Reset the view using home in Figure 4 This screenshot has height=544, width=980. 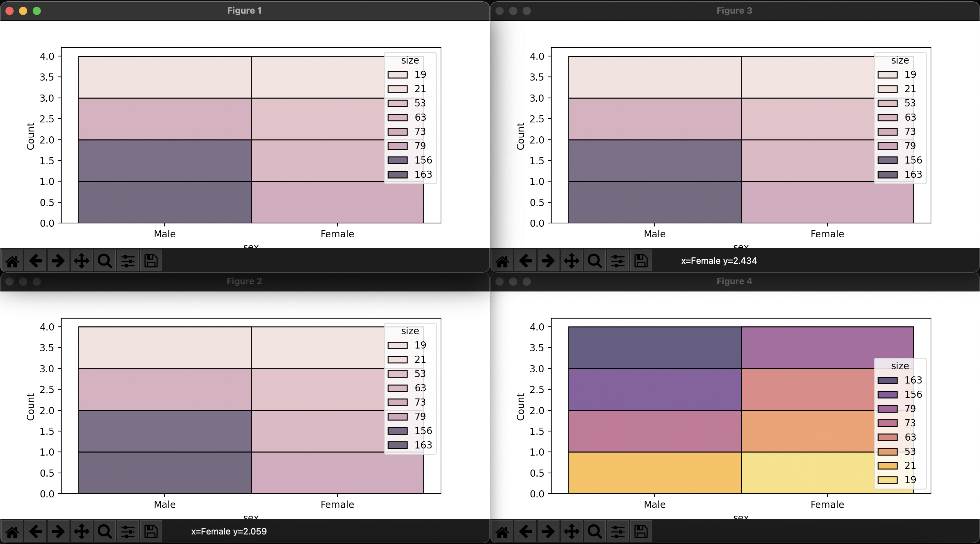click(x=502, y=531)
